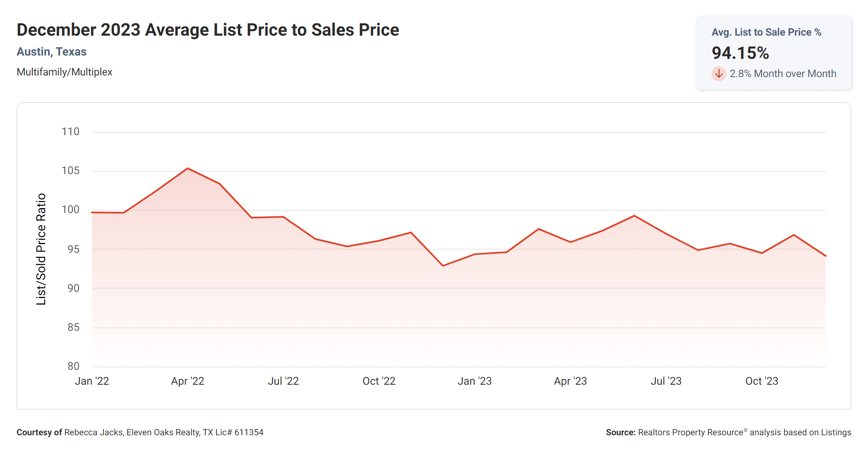Click the December 2023 chart title
Screen dimensions: 868x456
[208, 30]
